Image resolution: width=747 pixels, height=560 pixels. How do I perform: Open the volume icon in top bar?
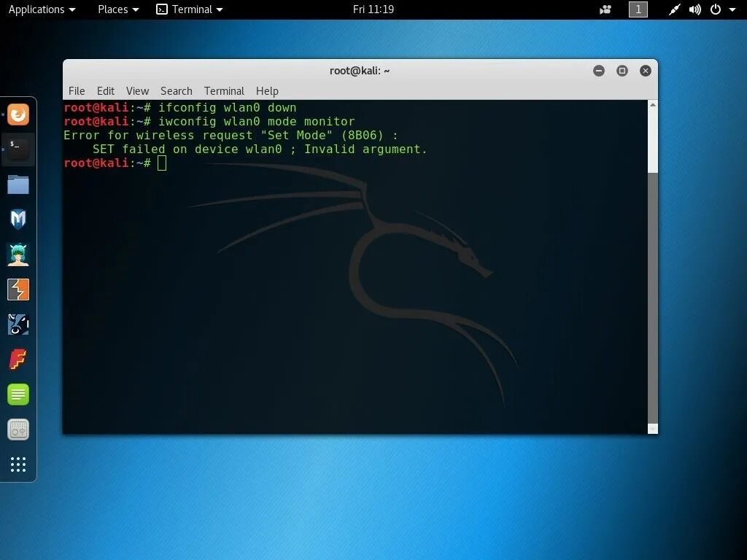pyautogui.click(x=695, y=9)
